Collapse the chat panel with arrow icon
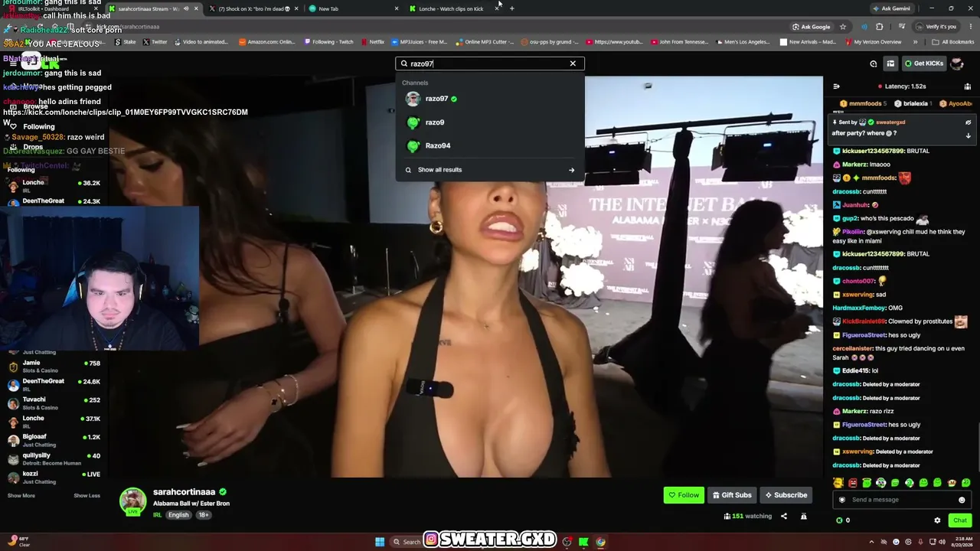The image size is (980, 551). [836, 86]
